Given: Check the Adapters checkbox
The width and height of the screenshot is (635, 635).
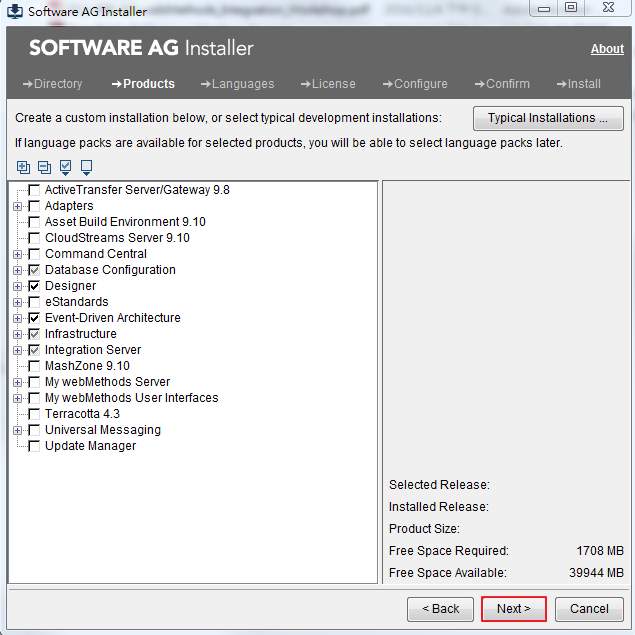Looking at the screenshot, I should click(34, 206).
